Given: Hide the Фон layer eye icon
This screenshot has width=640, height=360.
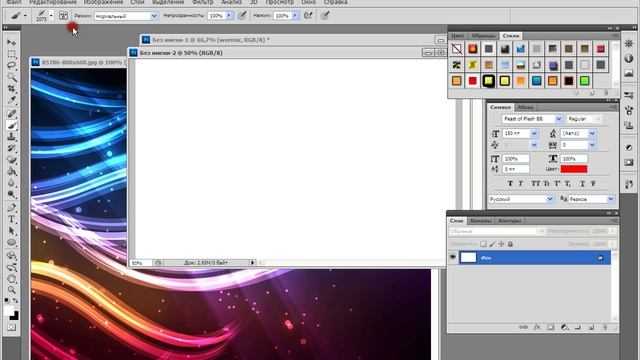Looking at the screenshot, I should [453, 257].
